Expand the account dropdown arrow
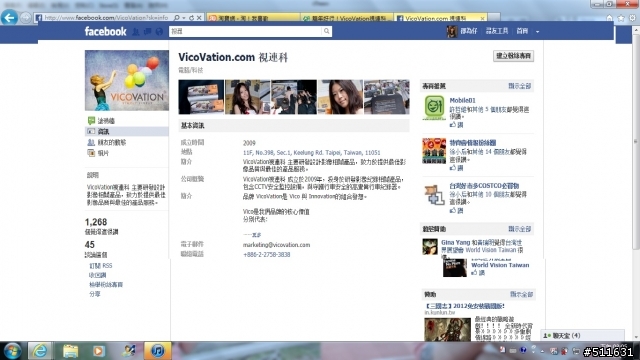The height and width of the screenshot is (360, 640). [537, 32]
